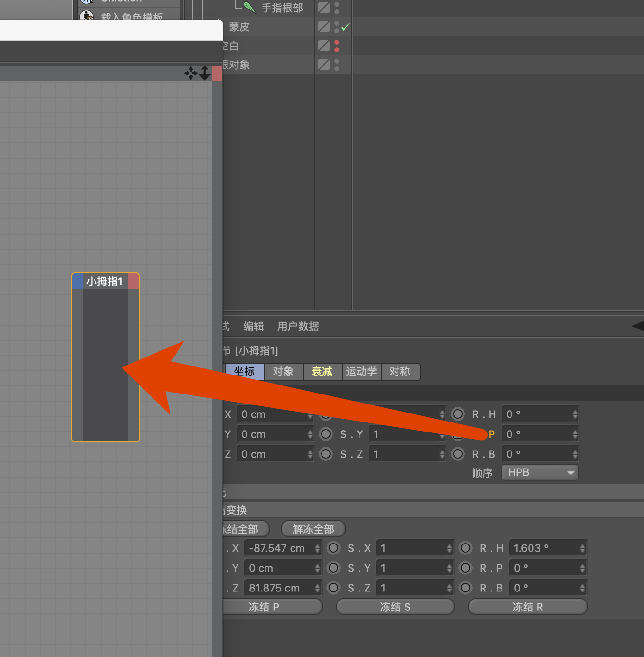The image size is (644, 657).
Task: Toggle the keyframe circle beside S.Z in the frozen transform section
Action: pos(333,588)
